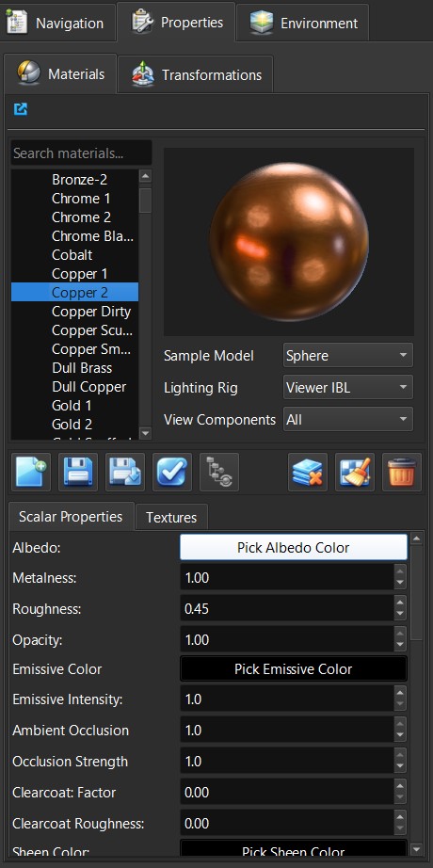The image size is (433, 868).
Task: Select Copper 2 material
Action: click(74, 292)
